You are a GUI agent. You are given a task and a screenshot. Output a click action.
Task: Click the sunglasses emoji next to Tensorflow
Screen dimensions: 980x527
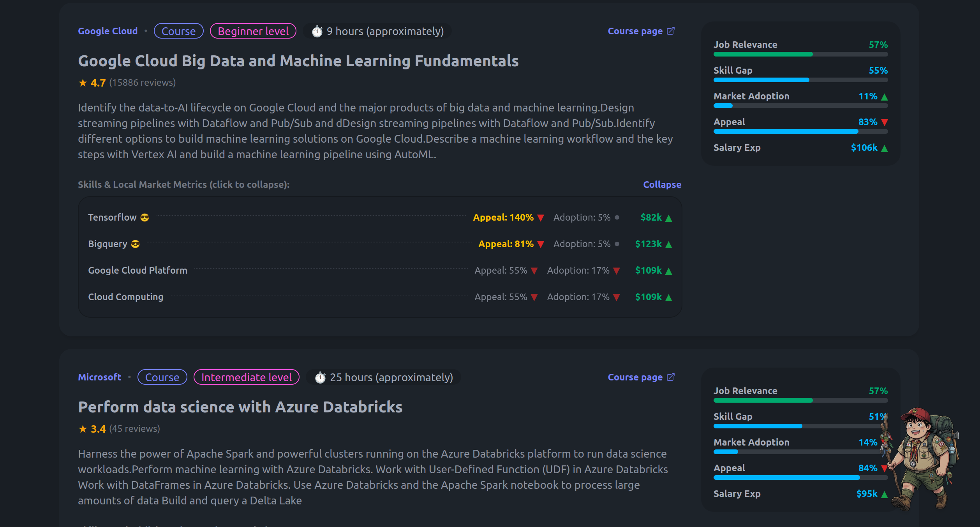pos(145,218)
